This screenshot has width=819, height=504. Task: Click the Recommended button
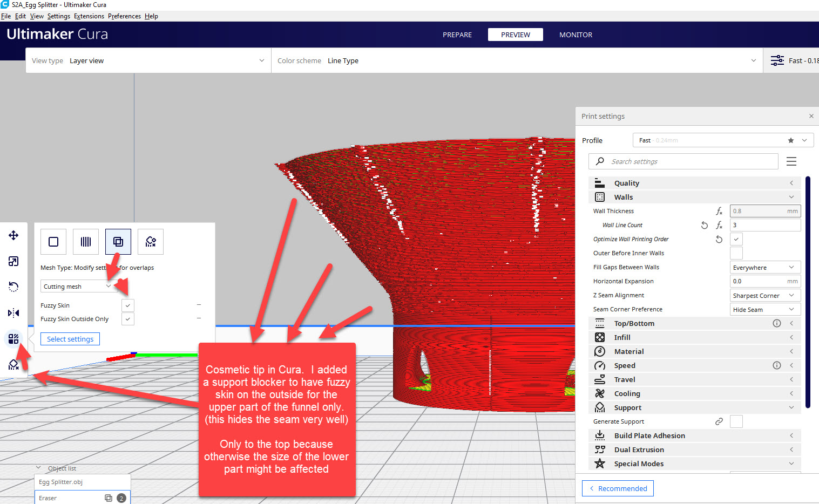point(618,488)
